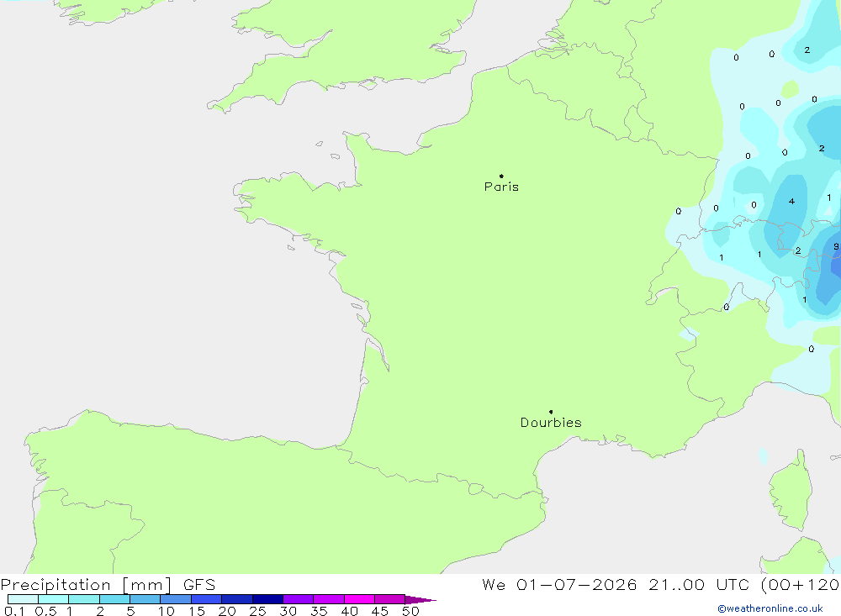The width and height of the screenshot is (841, 616).
Task: Click the precipitation value '4' on map
Action: pos(791,202)
